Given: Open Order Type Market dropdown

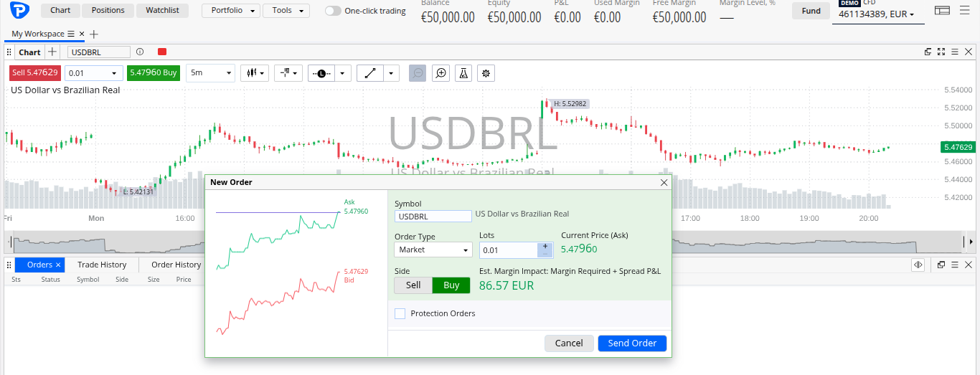Looking at the screenshot, I should pyautogui.click(x=433, y=250).
